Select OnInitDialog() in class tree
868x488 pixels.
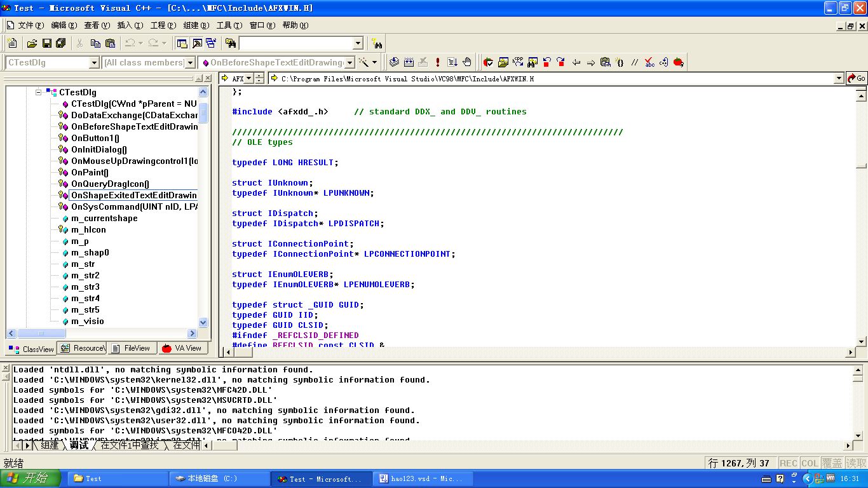pyautogui.click(x=98, y=149)
